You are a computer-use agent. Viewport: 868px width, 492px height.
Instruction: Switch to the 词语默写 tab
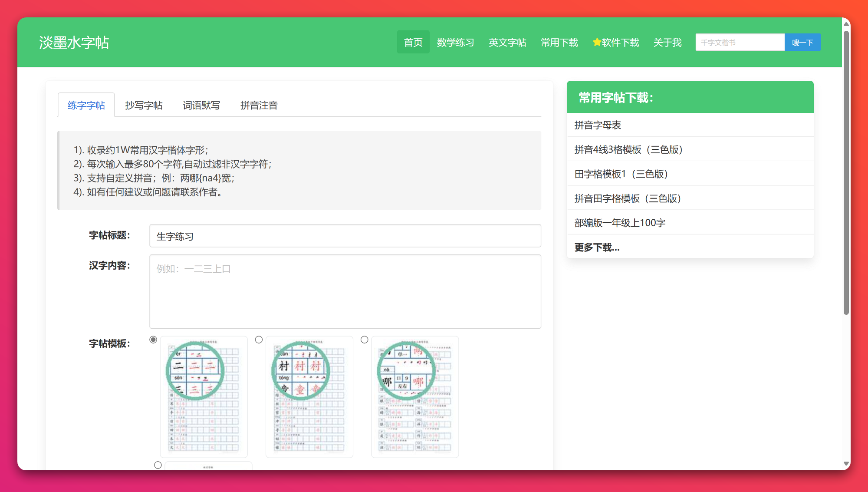[201, 106]
